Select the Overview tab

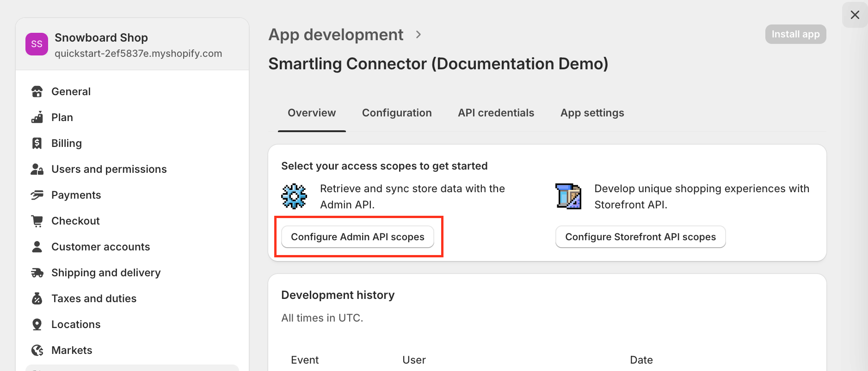(x=312, y=113)
